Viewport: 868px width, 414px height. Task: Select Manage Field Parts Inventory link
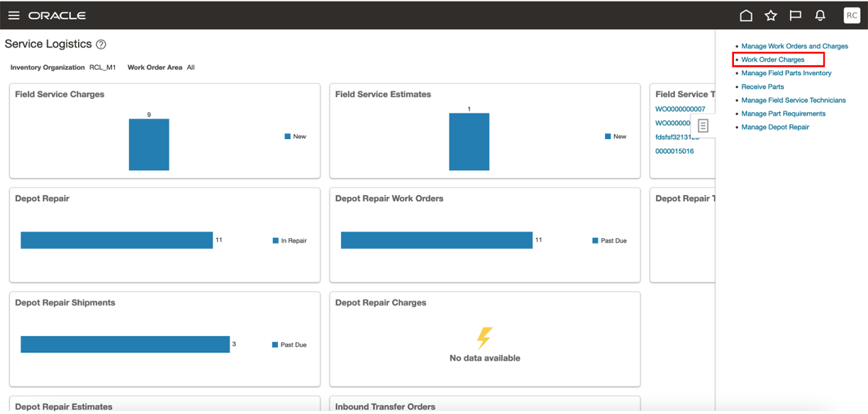(x=786, y=73)
